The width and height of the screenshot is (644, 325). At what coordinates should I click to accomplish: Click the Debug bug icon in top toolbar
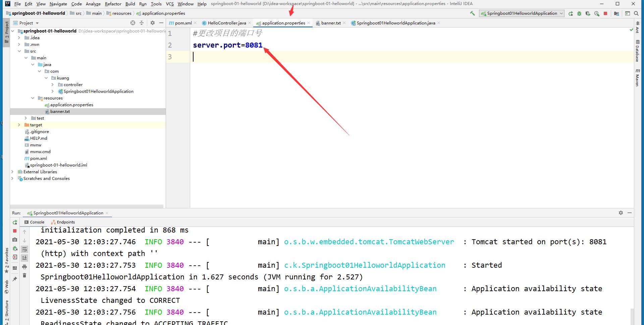point(579,13)
